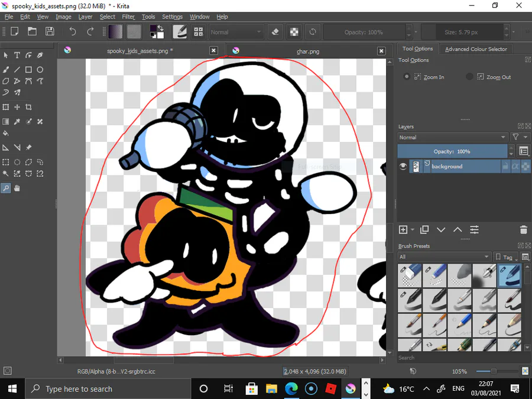
Task: Toggle alpha lock on background layer
Action: tap(525, 166)
